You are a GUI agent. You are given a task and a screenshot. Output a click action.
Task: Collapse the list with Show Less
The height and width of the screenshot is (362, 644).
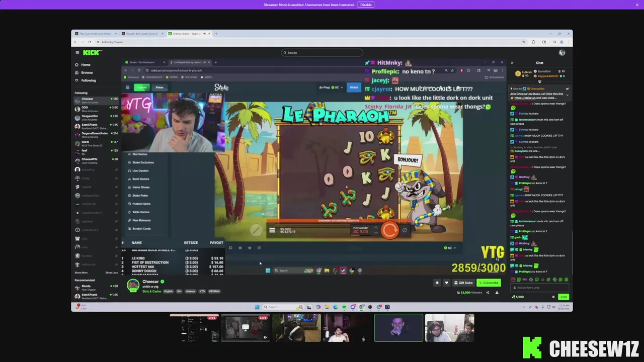112,273
